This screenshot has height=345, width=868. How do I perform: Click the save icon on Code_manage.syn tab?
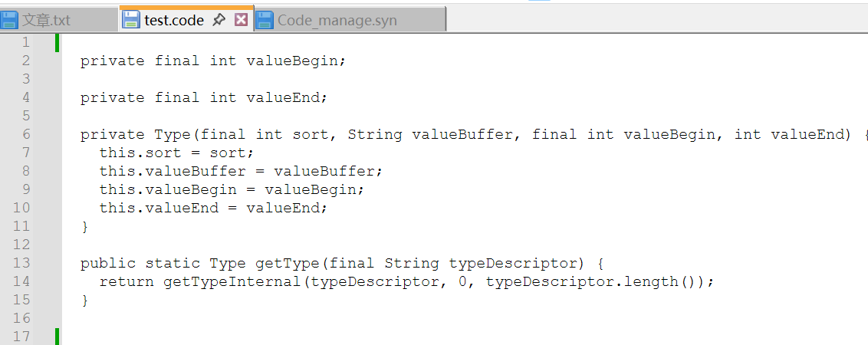click(265, 20)
